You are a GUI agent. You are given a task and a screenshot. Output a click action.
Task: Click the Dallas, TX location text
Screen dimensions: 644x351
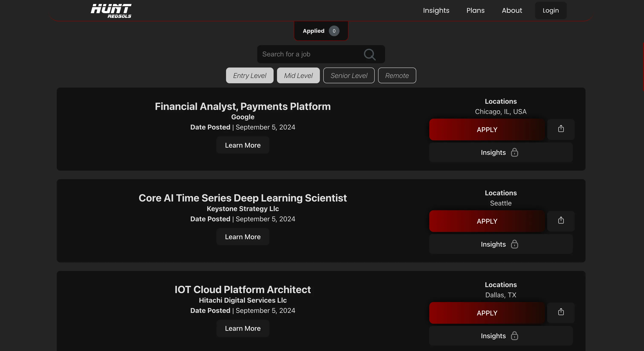click(500, 295)
